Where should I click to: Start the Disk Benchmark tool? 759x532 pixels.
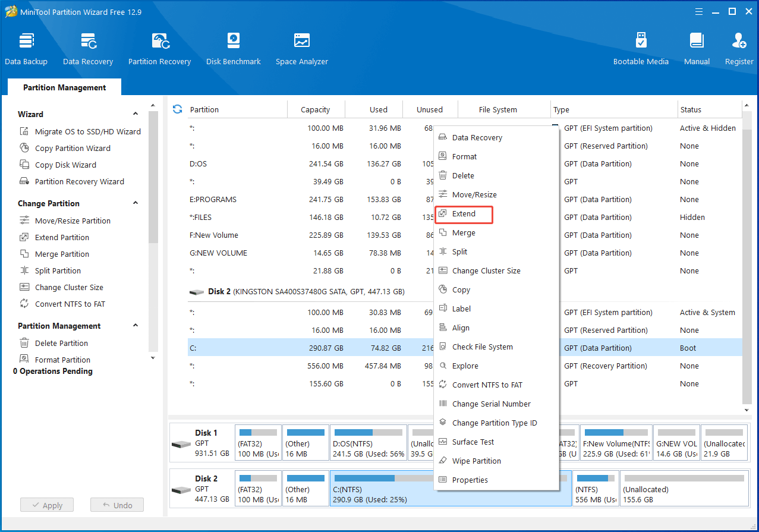tap(234, 49)
